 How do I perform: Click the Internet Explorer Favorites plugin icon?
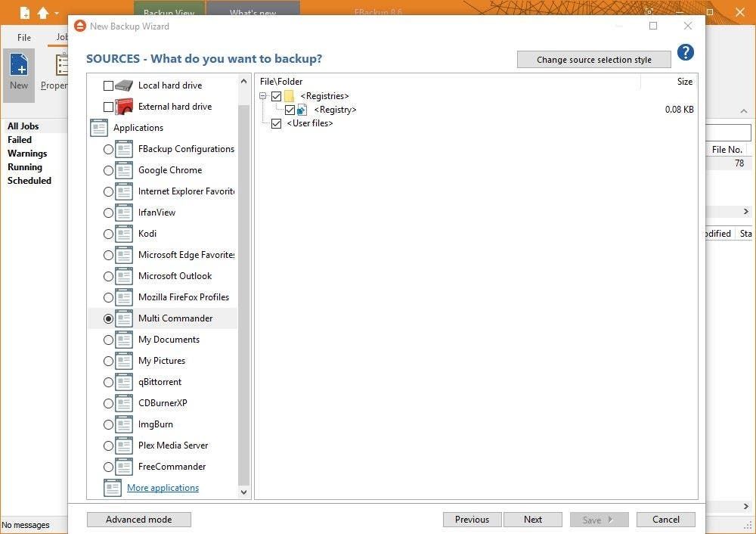point(124,191)
